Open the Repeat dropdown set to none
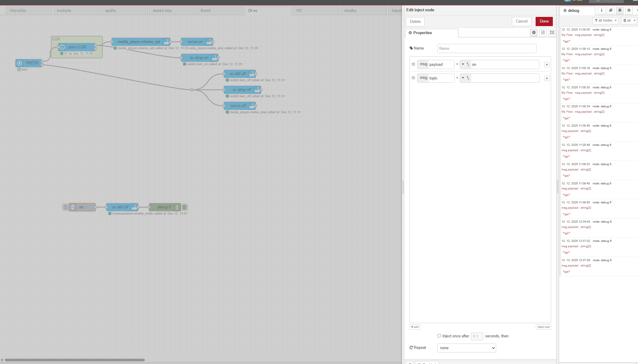This screenshot has width=638, height=364. [466, 348]
